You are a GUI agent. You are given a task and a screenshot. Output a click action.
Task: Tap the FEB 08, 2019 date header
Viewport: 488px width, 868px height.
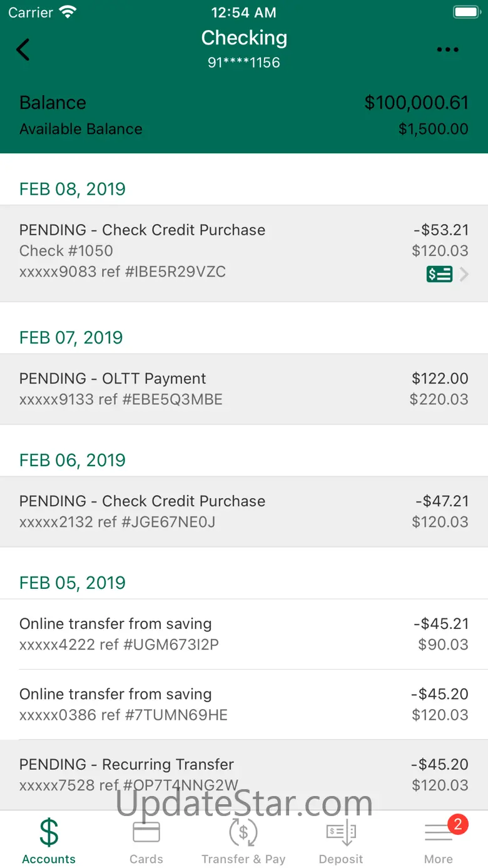73,189
